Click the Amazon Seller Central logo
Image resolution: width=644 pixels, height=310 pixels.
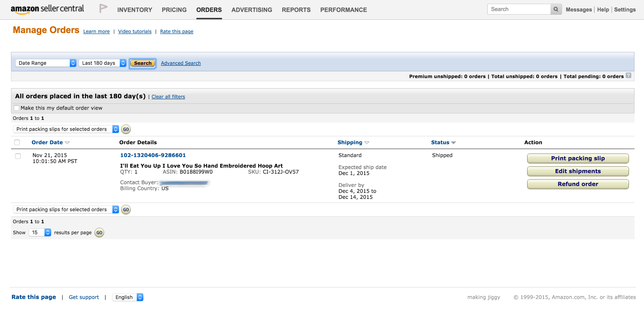[x=47, y=9]
